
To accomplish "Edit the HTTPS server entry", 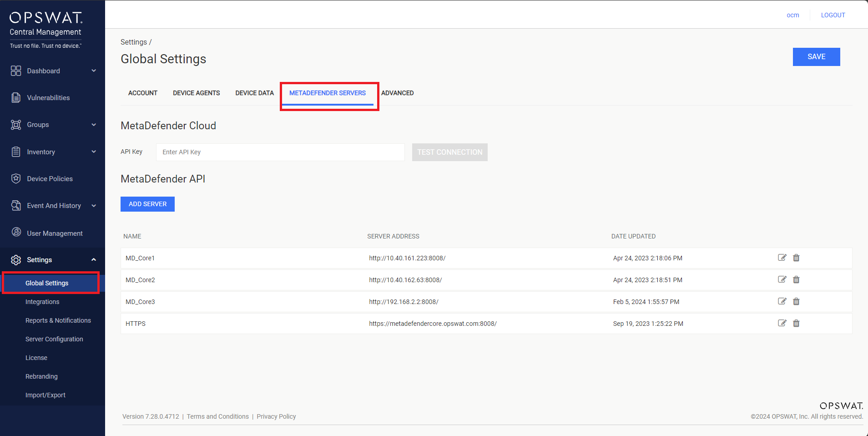I will [782, 323].
